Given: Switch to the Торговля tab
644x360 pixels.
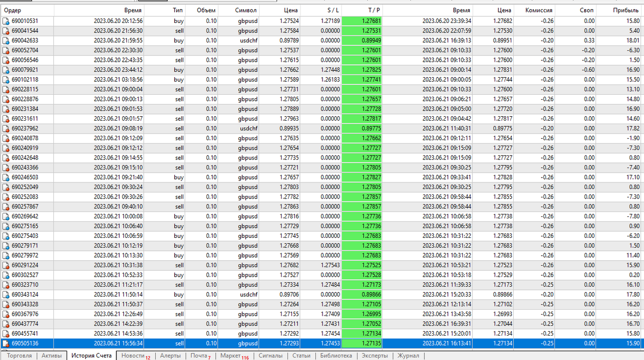Looking at the screenshot, I should [19, 356].
